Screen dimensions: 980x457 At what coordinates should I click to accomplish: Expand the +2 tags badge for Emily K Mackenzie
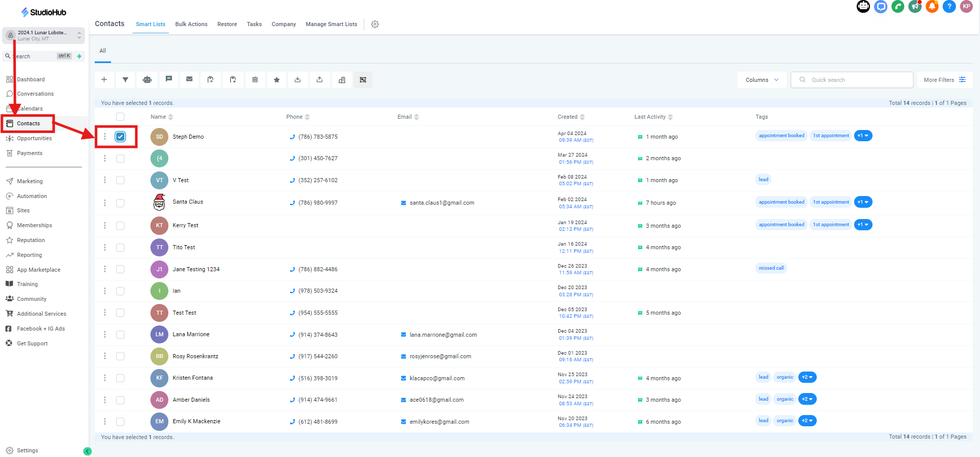[807, 421]
